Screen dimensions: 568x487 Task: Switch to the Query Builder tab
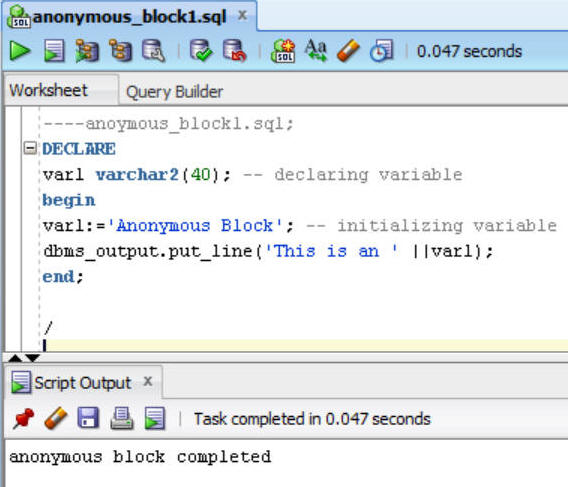[x=174, y=92]
